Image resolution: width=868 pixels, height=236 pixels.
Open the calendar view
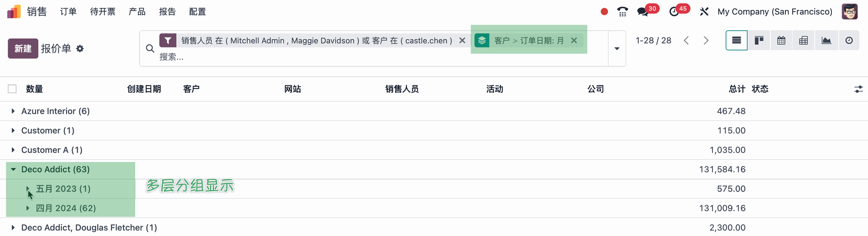[781, 41]
